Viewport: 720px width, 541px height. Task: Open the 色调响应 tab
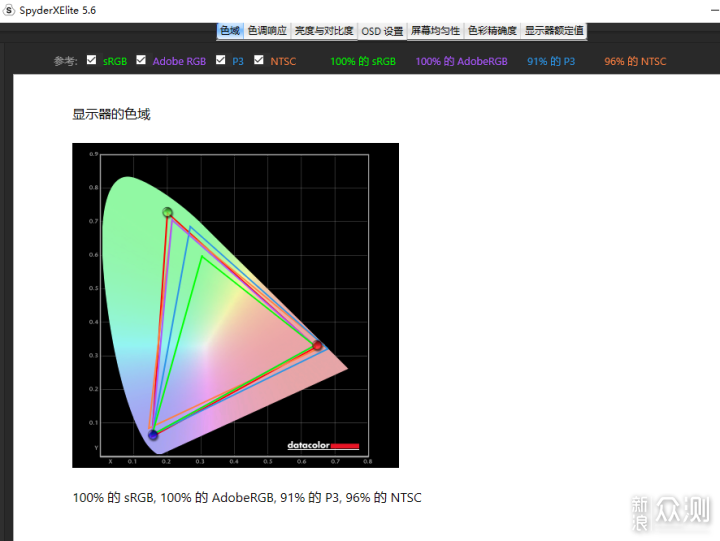267,31
